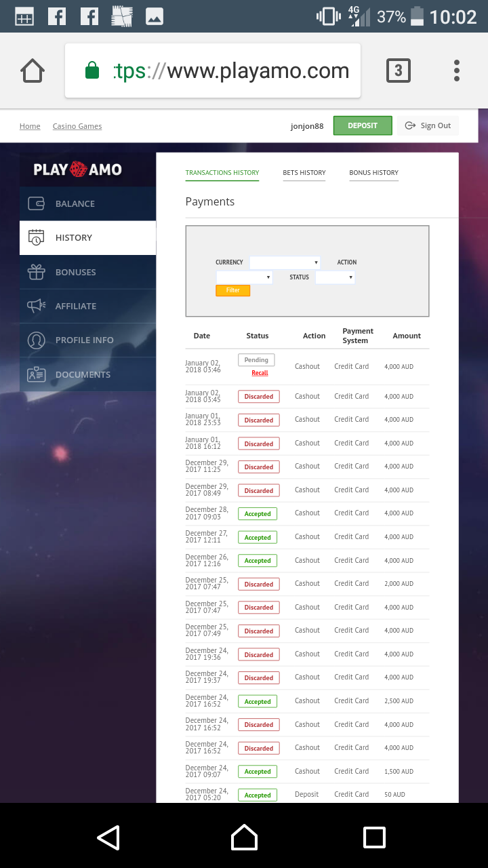This screenshot has height=868, width=488.
Task: Tap the Chrome home icon
Action: click(x=33, y=71)
